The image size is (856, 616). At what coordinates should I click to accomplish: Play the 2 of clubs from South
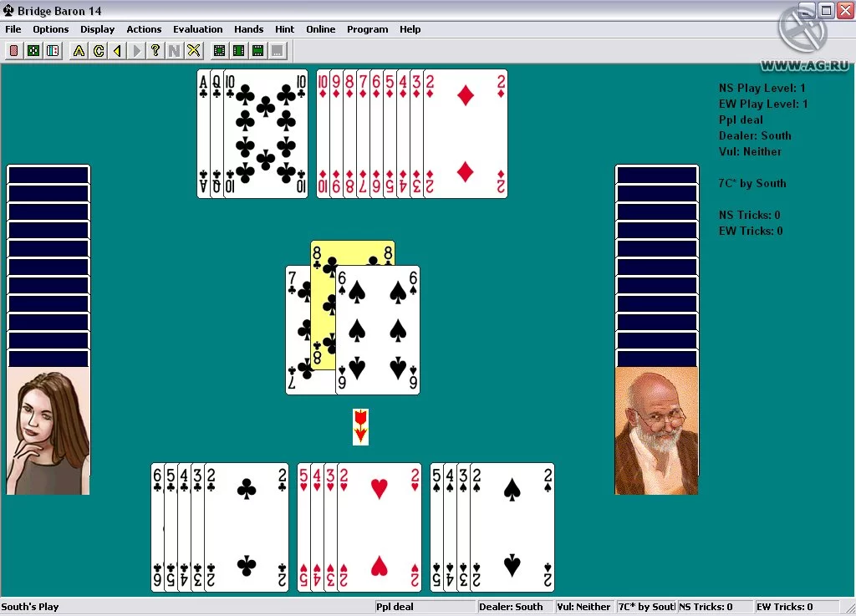tap(247, 527)
